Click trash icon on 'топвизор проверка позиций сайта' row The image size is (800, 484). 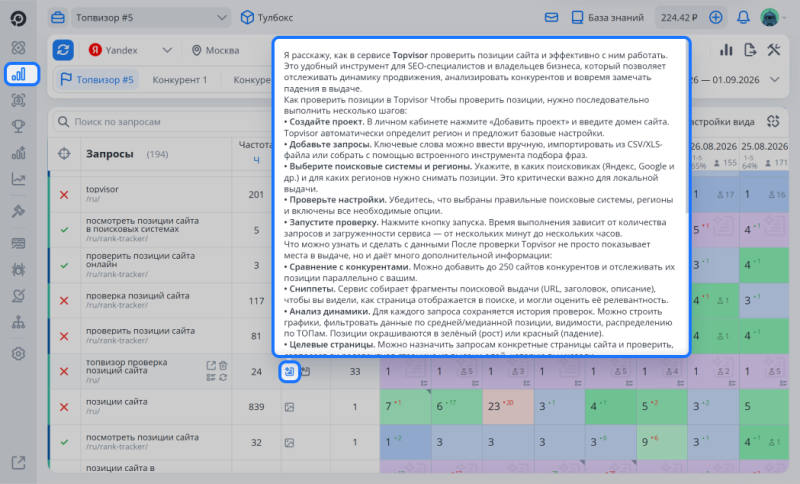point(223,366)
